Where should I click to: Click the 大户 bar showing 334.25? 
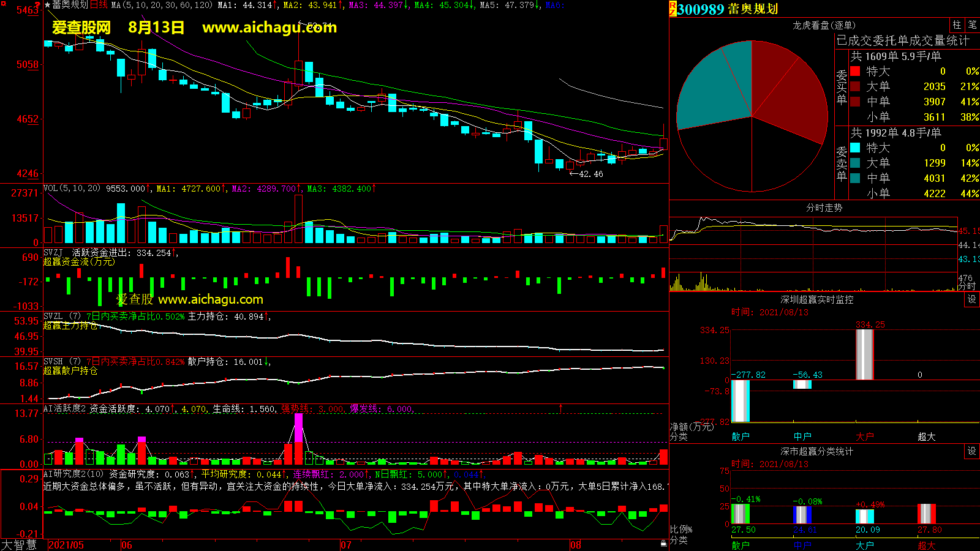(864, 354)
